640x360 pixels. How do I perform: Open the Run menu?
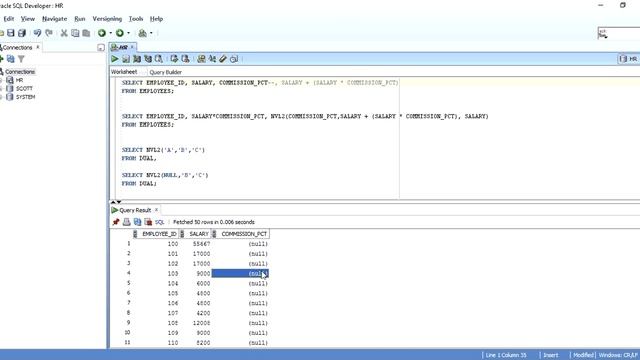coord(80,19)
